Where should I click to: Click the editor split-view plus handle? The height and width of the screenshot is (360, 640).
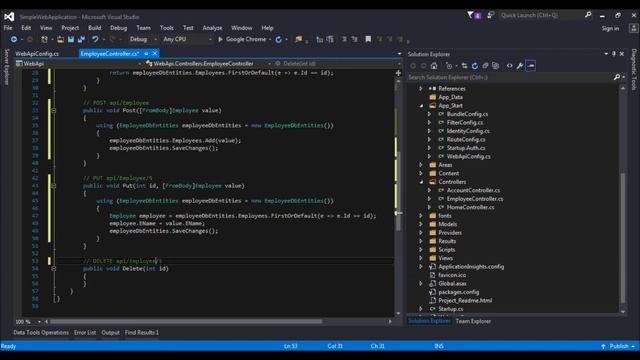pos(398,73)
